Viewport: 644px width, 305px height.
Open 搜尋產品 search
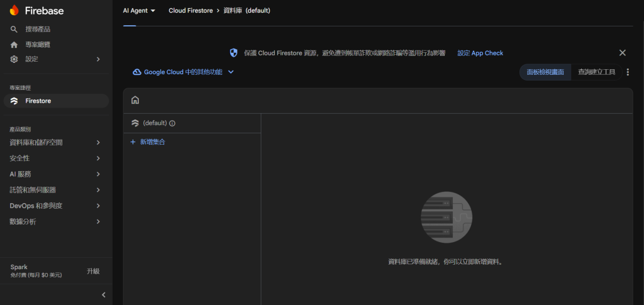[x=38, y=29]
